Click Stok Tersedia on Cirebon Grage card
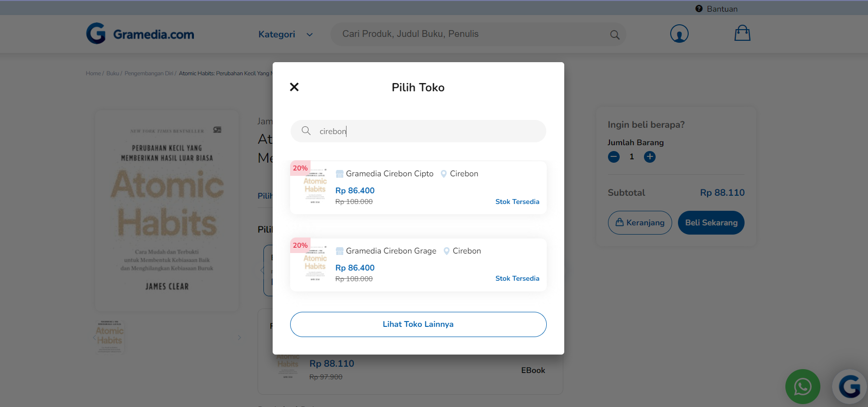The width and height of the screenshot is (868, 407). (517, 278)
